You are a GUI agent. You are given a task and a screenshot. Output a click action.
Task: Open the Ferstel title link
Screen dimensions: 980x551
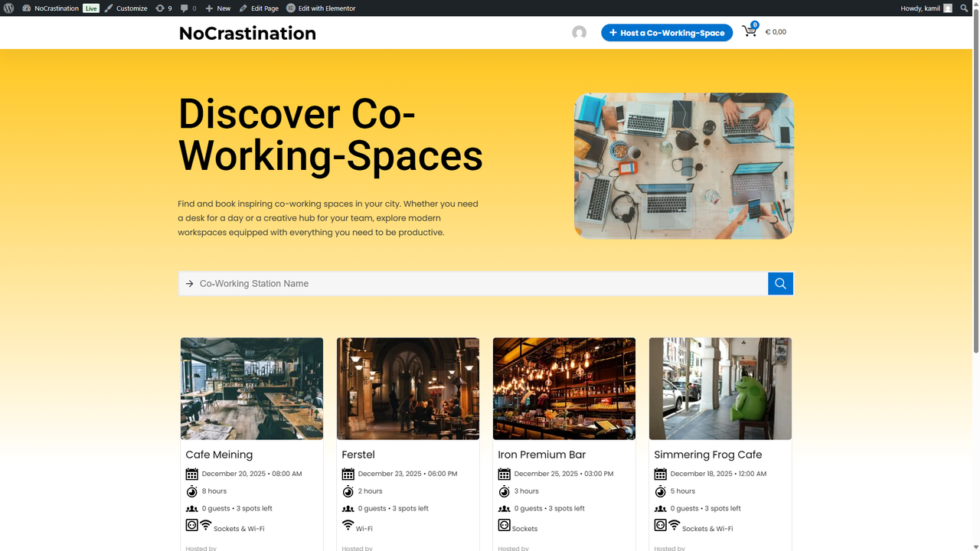click(358, 455)
